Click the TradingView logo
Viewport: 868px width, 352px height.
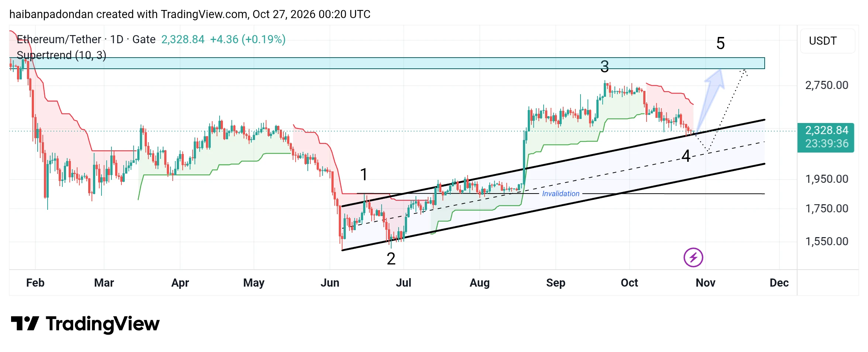85,324
